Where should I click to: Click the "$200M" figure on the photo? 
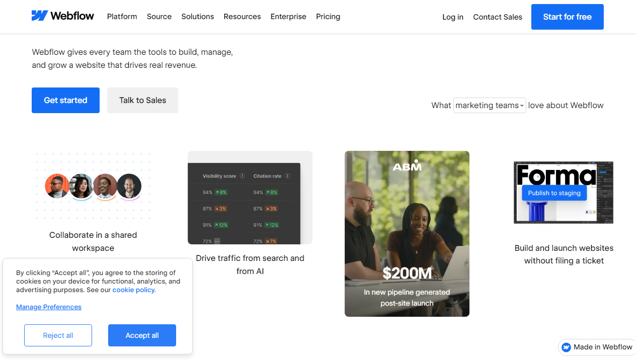(407, 273)
